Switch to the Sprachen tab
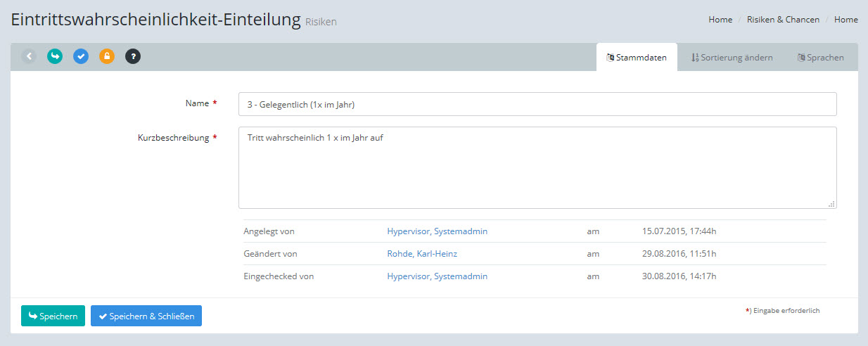This screenshot has width=868, height=346. coord(820,58)
